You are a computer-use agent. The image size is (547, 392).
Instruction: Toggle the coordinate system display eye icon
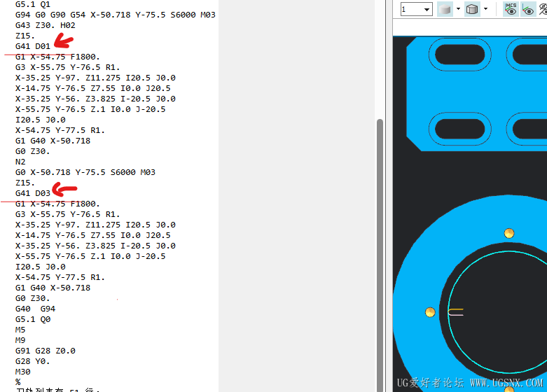(x=528, y=9)
